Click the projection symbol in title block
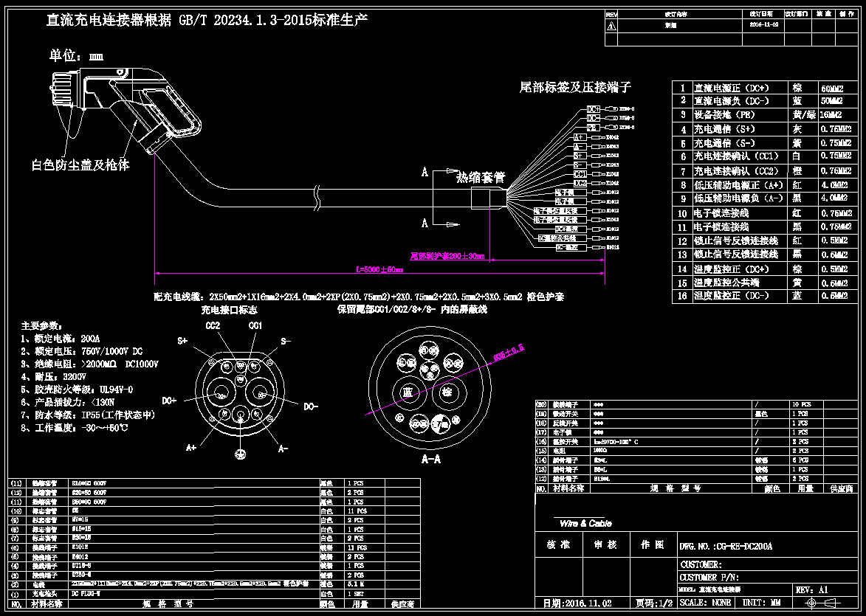The width and height of the screenshot is (866, 616). click(823, 604)
